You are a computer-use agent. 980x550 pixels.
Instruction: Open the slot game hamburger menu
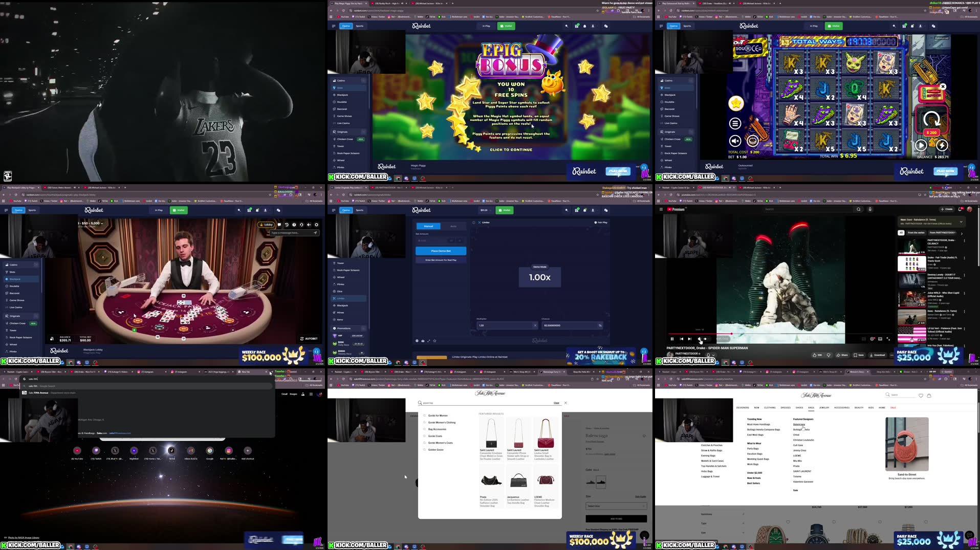[x=734, y=123]
